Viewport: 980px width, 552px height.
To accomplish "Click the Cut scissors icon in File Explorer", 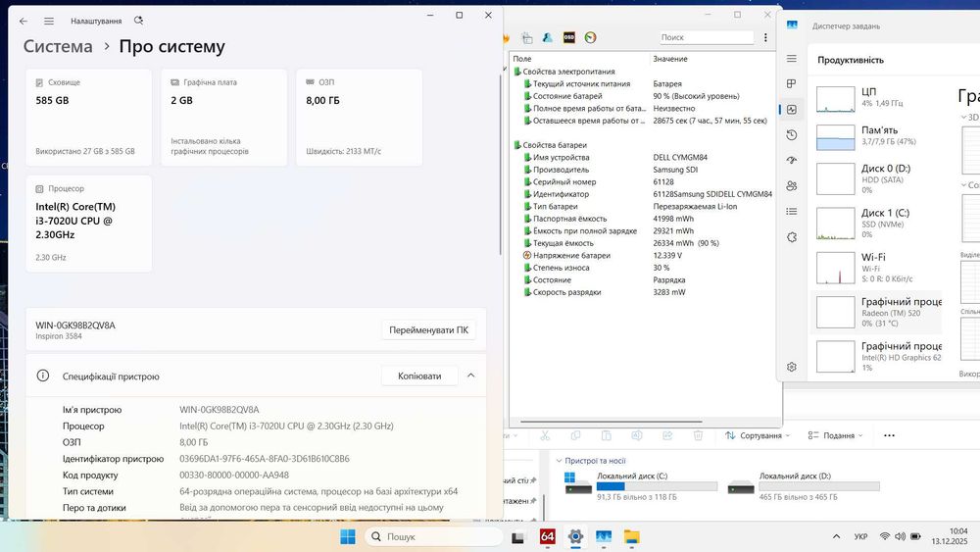I will point(545,435).
